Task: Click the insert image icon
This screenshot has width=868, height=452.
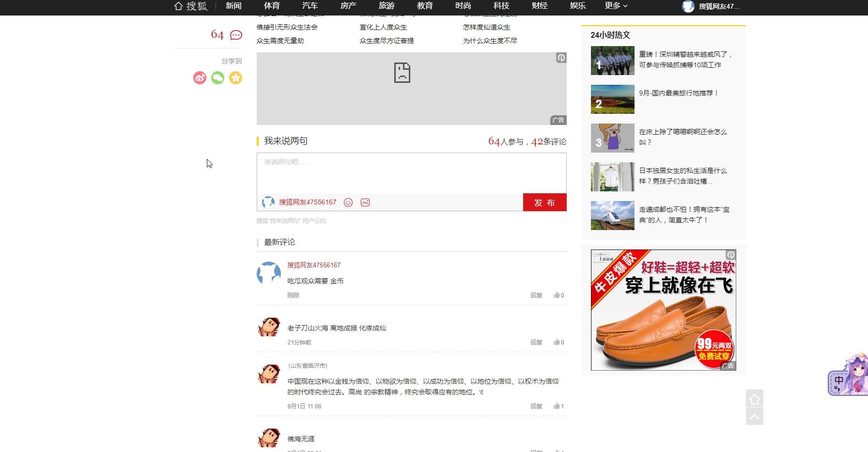Action: tap(365, 203)
